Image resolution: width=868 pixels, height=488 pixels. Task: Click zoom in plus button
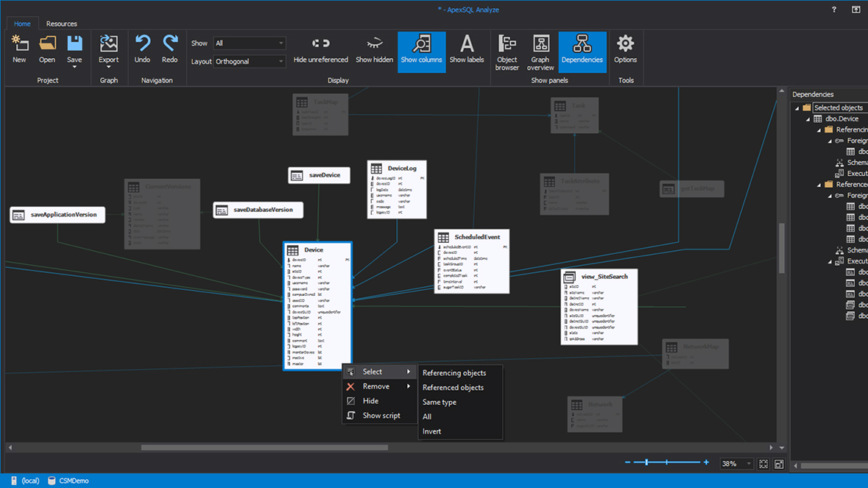pos(706,462)
